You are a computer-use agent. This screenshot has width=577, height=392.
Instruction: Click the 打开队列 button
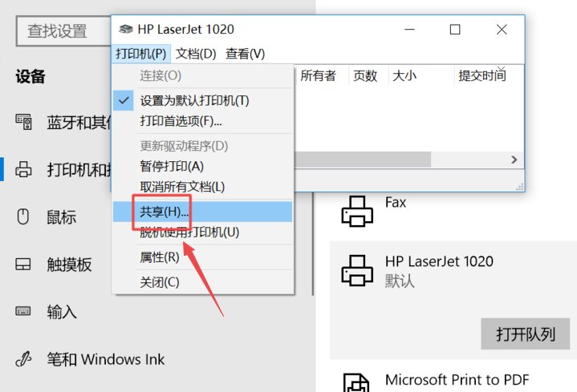click(525, 334)
